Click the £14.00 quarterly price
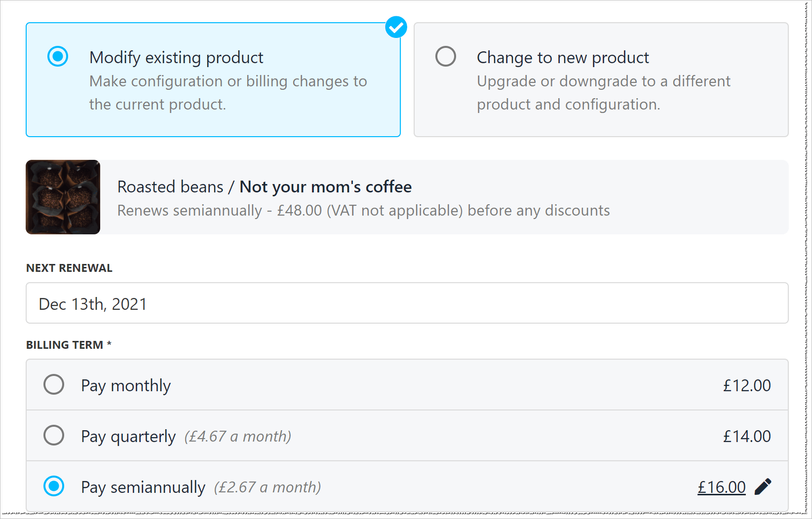The width and height of the screenshot is (812, 519). pyautogui.click(x=746, y=436)
